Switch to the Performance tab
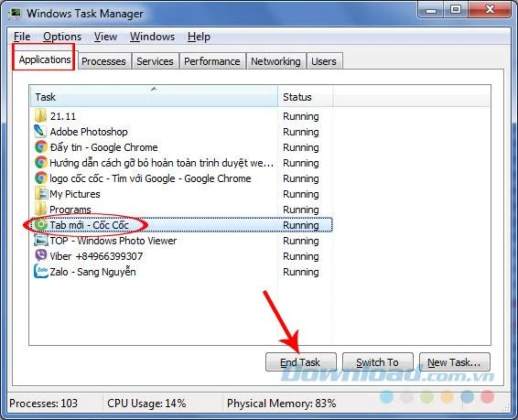 click(x=212, y=61)
